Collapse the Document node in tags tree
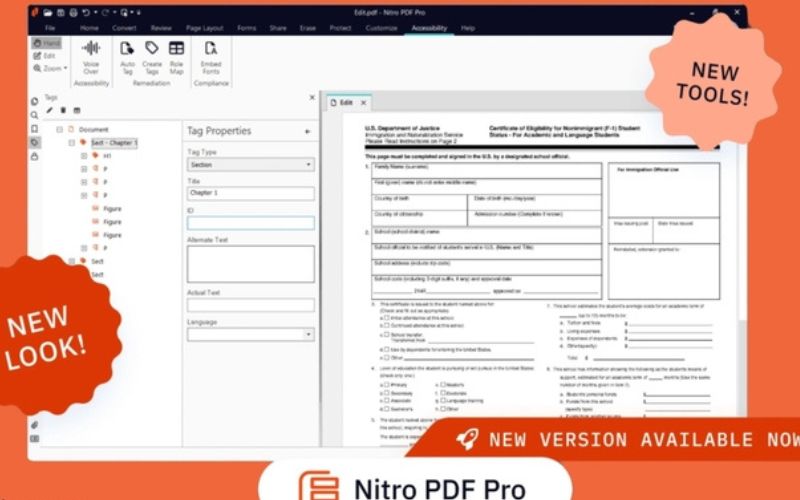This screenshot has width=800, height=500. (59, 130)
